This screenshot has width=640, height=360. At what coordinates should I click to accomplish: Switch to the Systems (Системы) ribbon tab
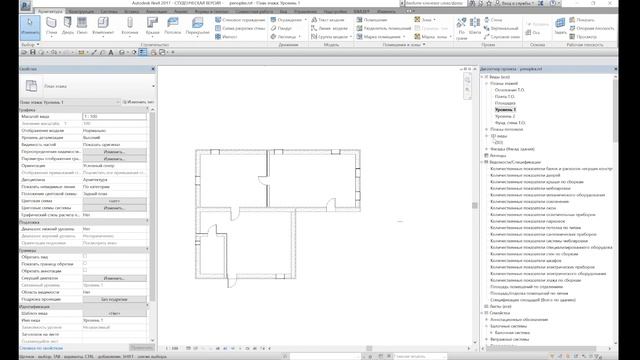pos(109,11)
